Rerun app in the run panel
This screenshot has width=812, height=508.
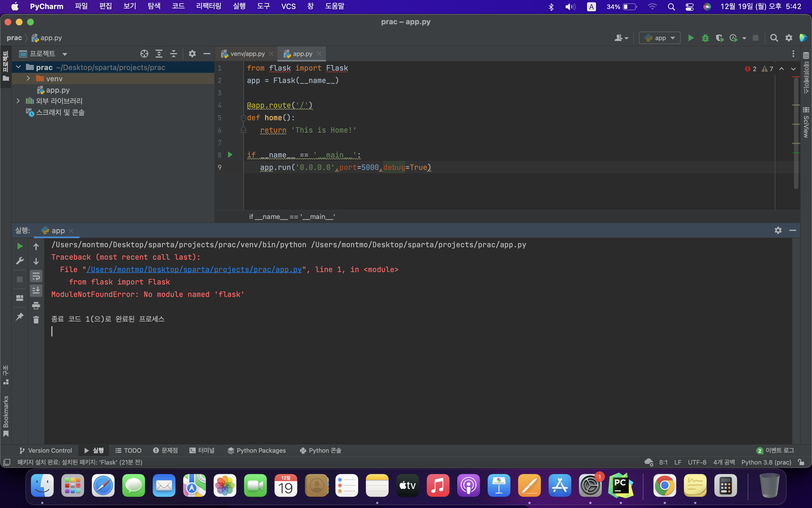point(20,246)
